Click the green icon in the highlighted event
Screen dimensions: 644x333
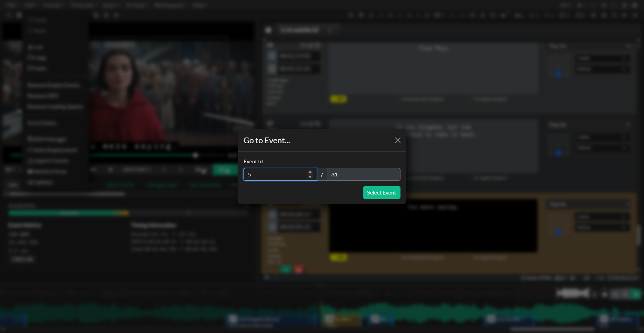pos(286,269)
